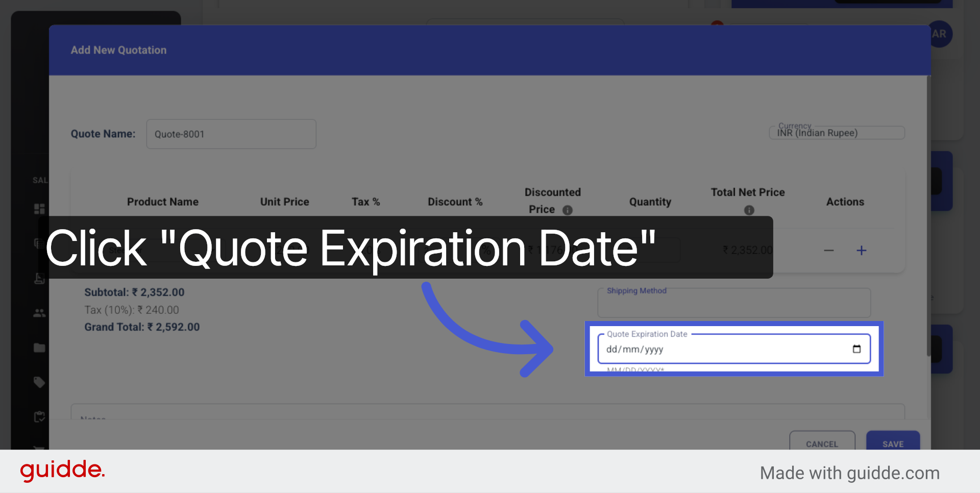The width and height of the screenshot is (980, 493).
Task: Open the clipboard checklist icon in the sidebar
Action: pos(39,417)
